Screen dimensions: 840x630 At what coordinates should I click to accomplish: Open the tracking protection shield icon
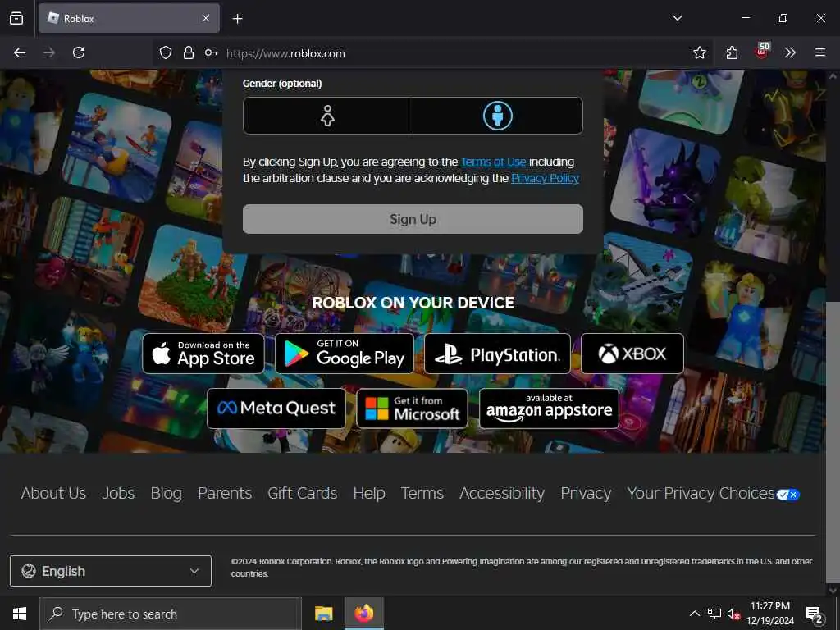(x=166, y=52)
